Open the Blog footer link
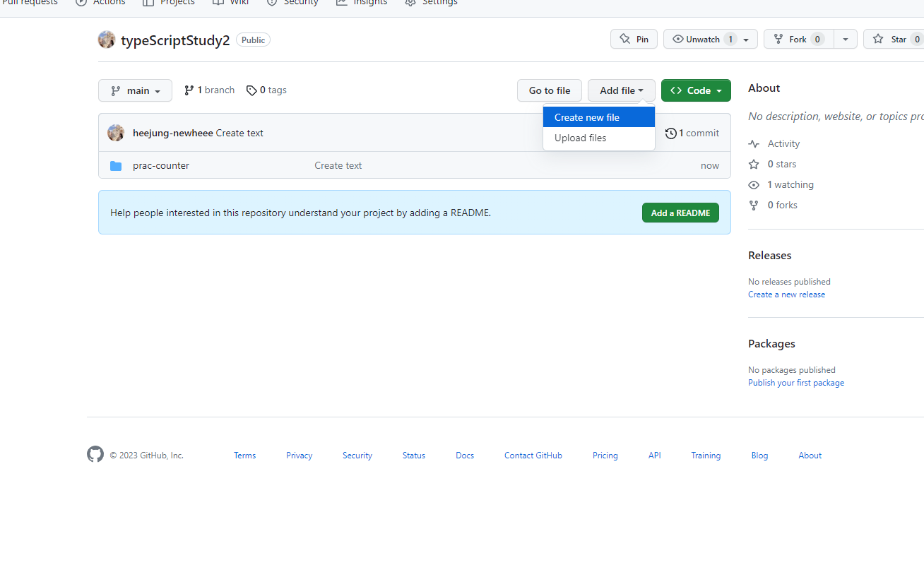This screenshot has height=577, width=924. pyautogui.click(x=759, y=456)
